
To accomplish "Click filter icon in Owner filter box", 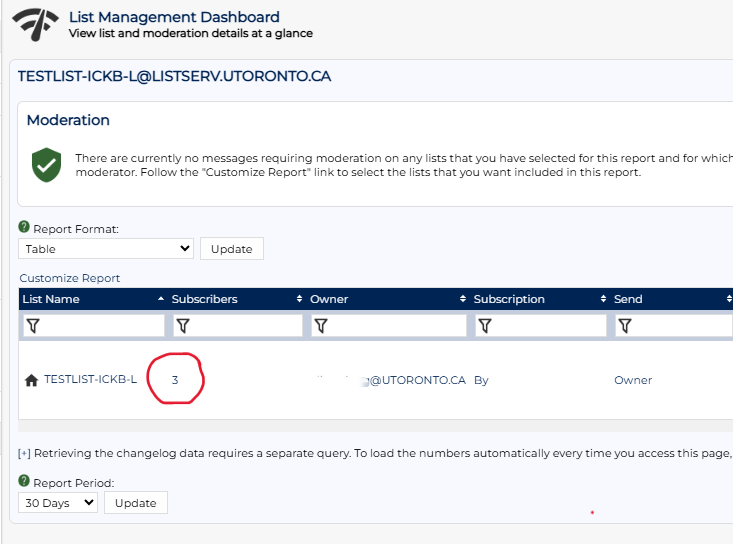I will point(321,326).
